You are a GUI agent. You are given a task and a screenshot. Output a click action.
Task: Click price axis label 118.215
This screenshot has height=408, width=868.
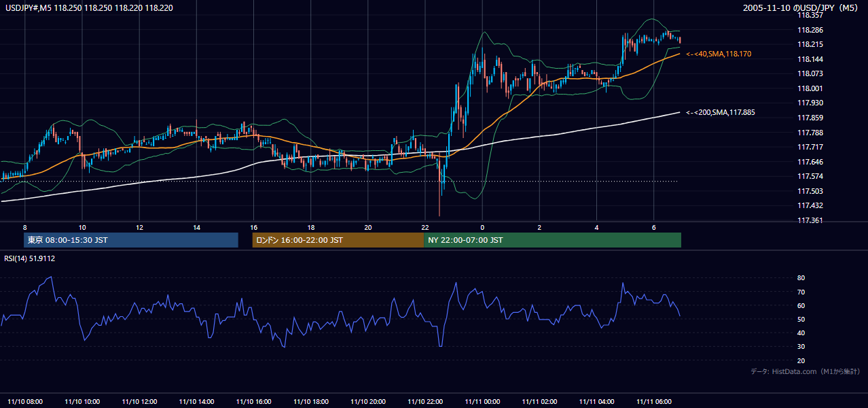click(810, 44)
